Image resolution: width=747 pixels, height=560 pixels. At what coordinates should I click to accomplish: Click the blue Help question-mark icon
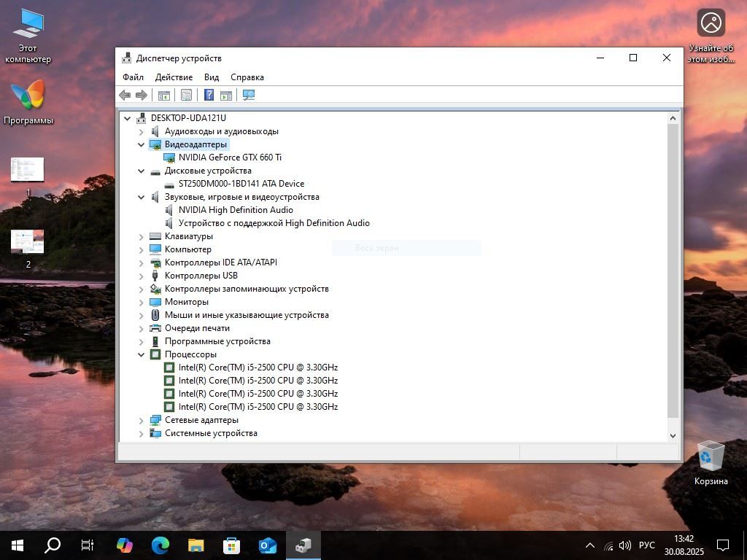point(209,96)
